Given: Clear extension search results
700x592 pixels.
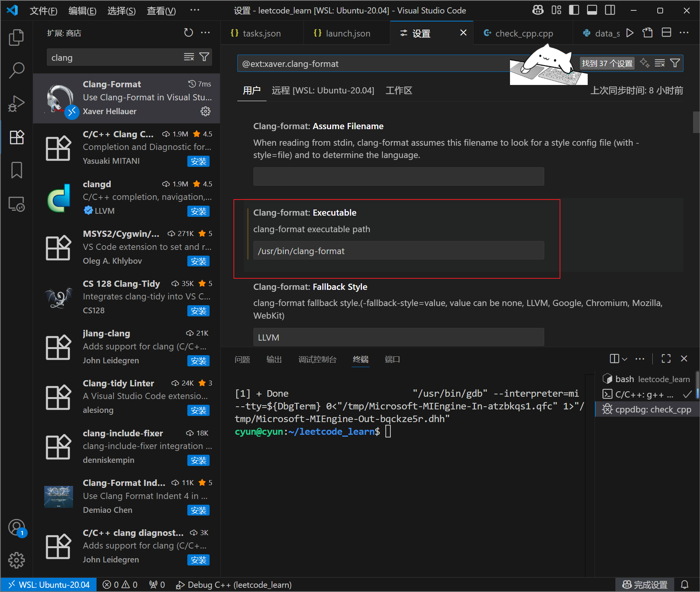Looking at the screenshot, I should point(189,57).
